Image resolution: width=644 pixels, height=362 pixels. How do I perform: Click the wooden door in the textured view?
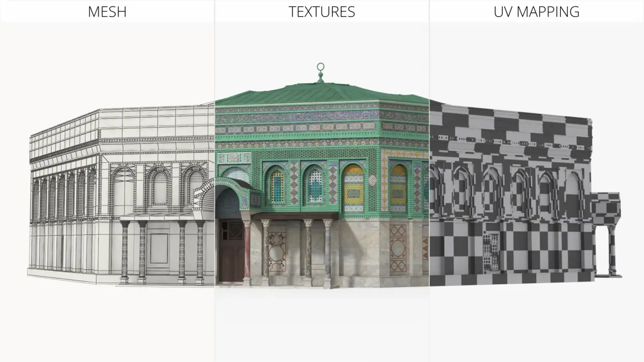(x=232, y=251)
